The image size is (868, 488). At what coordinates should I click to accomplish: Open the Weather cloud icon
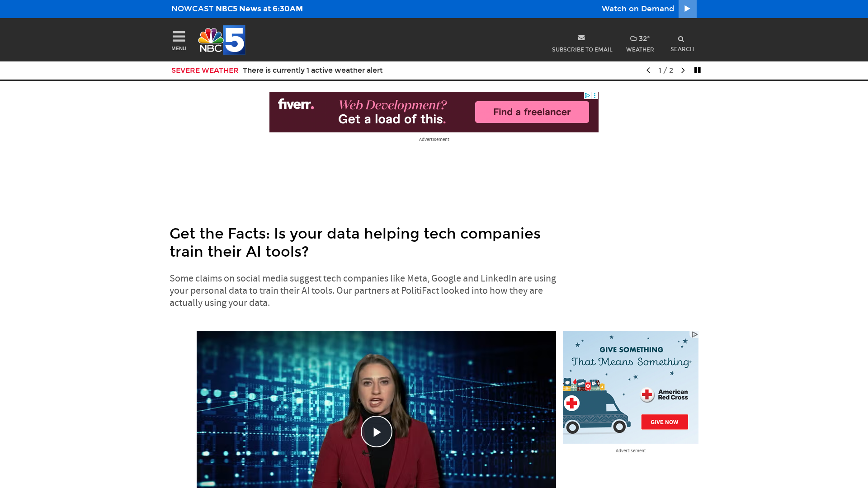(633, 39)
